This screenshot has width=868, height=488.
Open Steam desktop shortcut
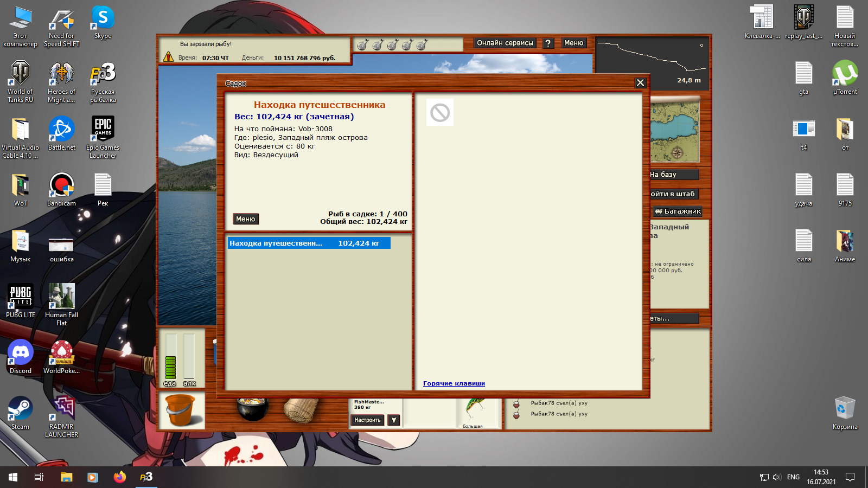[x=21, y=413]
